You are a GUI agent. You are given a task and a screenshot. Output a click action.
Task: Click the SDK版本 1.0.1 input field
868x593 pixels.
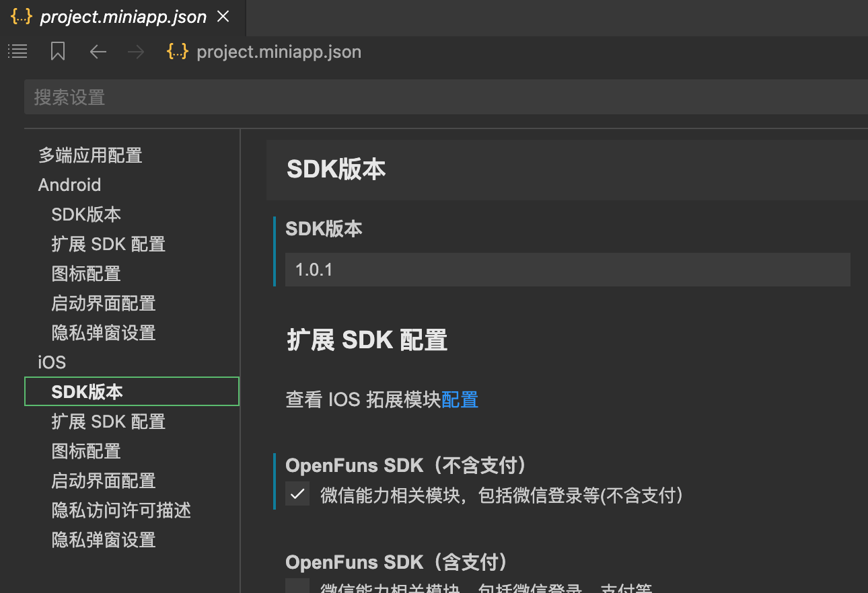tap(567, 270)
